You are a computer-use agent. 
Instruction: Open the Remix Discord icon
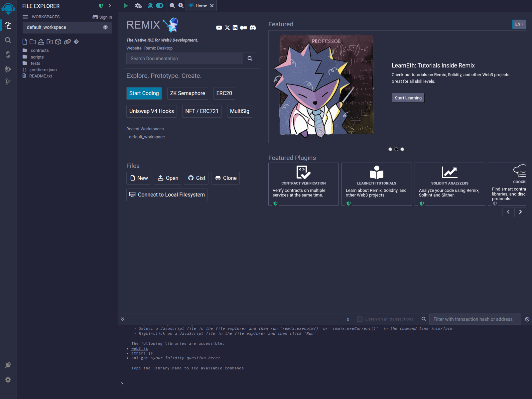click(x=253, y=28)
